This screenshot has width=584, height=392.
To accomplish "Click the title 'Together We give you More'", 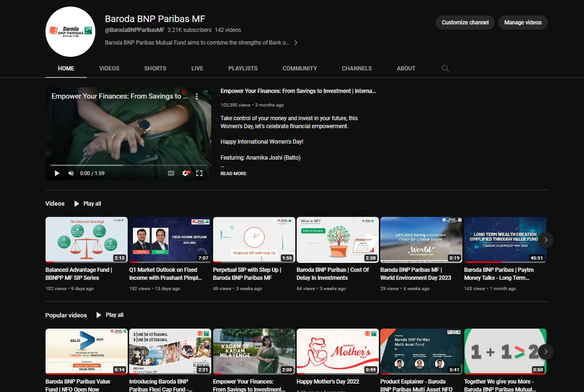I will coord(499,385).
